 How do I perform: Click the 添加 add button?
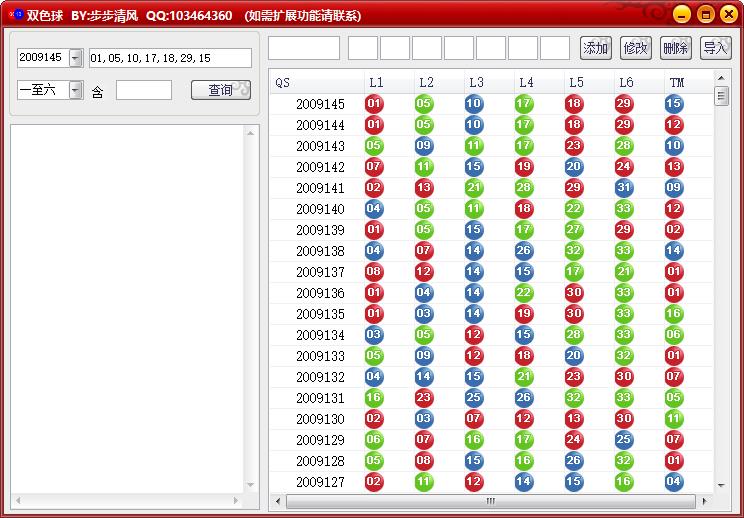(595, 48)
